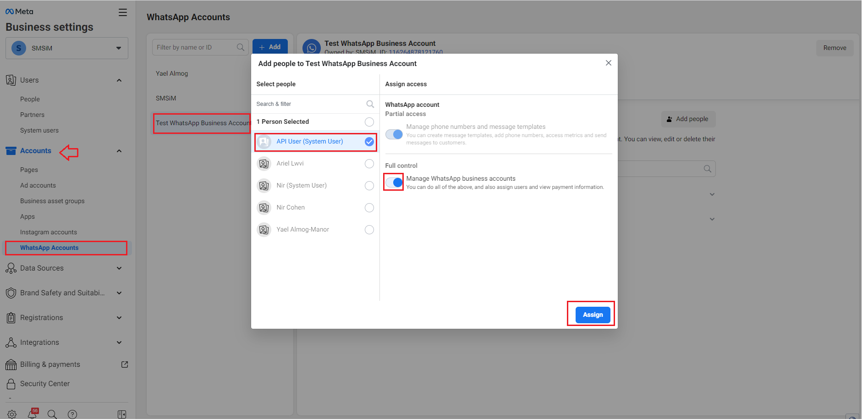Image resolution: width=868 pixels, height=420 pixels.
Task: Click the Brand Safety shield icon
Action: tap(11, 293)
